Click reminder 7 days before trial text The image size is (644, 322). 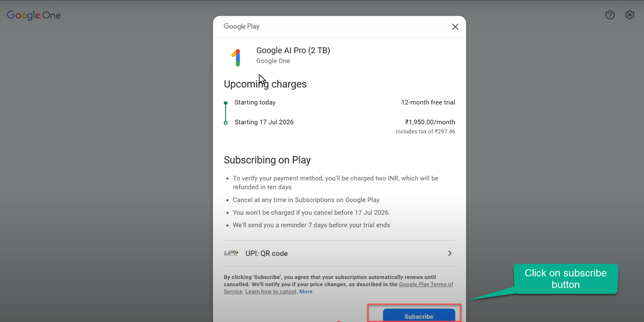click(x=311, y=225)
